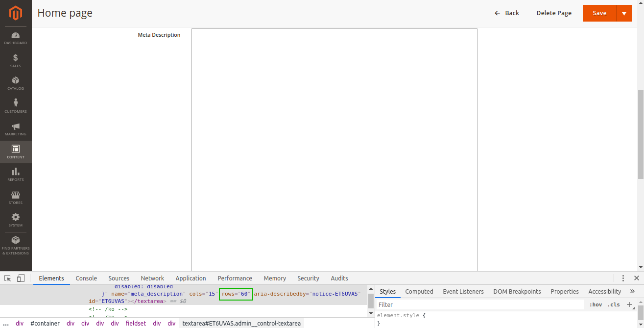Open the Dashboard sidebar item
The height and width of the screenshot is (328, 644).
(16, 38)
